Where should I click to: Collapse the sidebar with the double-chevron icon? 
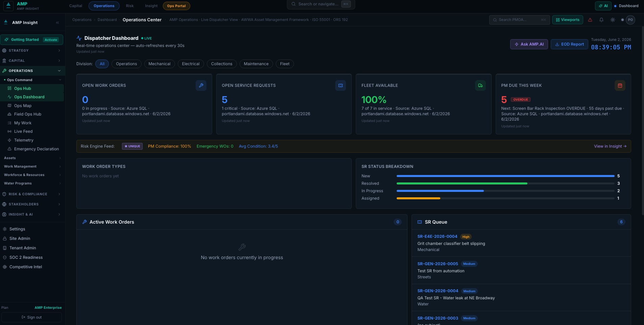57,23
